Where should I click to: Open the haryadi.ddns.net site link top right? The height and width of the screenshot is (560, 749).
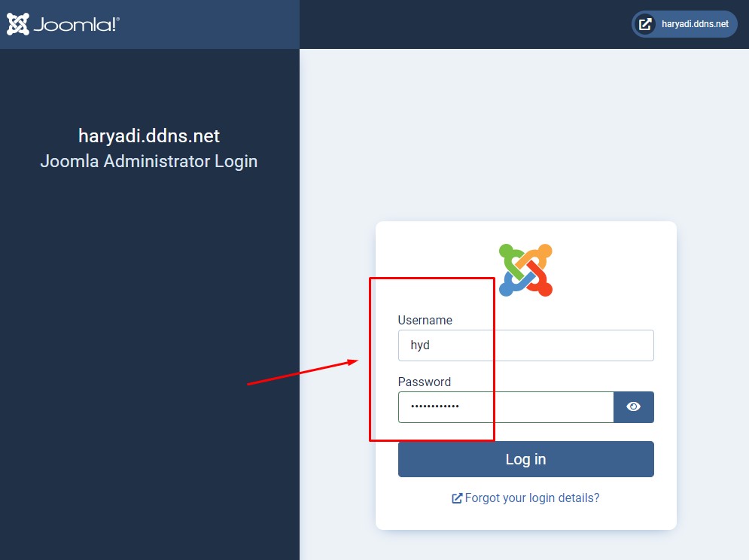click(x=694, y=24)
